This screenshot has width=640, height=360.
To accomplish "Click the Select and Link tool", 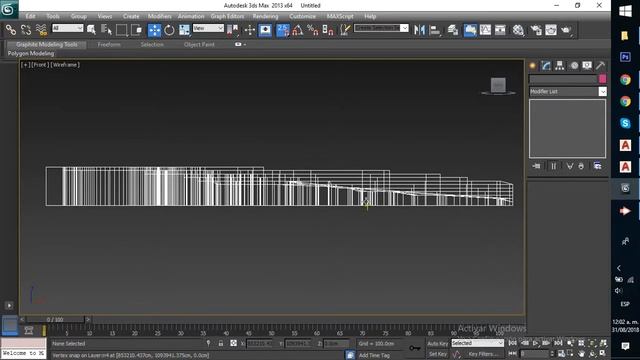I will coord(11,30).
